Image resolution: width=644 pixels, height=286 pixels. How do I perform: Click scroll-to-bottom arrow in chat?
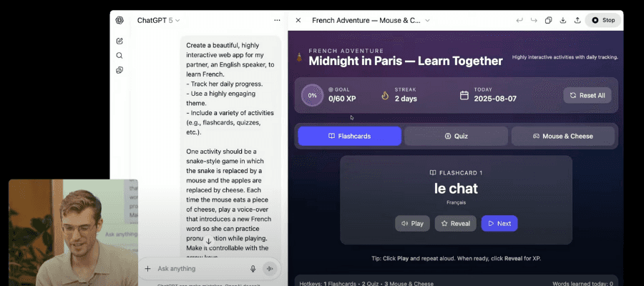(x=209, y=241)
